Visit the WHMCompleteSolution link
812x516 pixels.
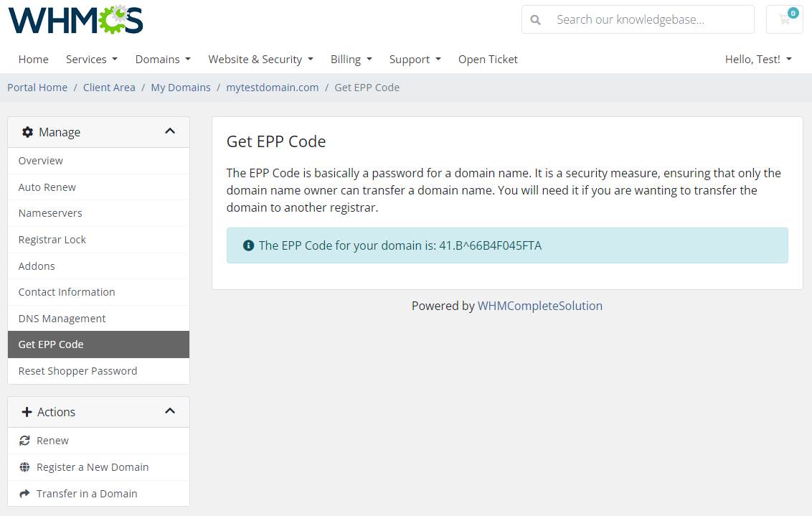540,306
